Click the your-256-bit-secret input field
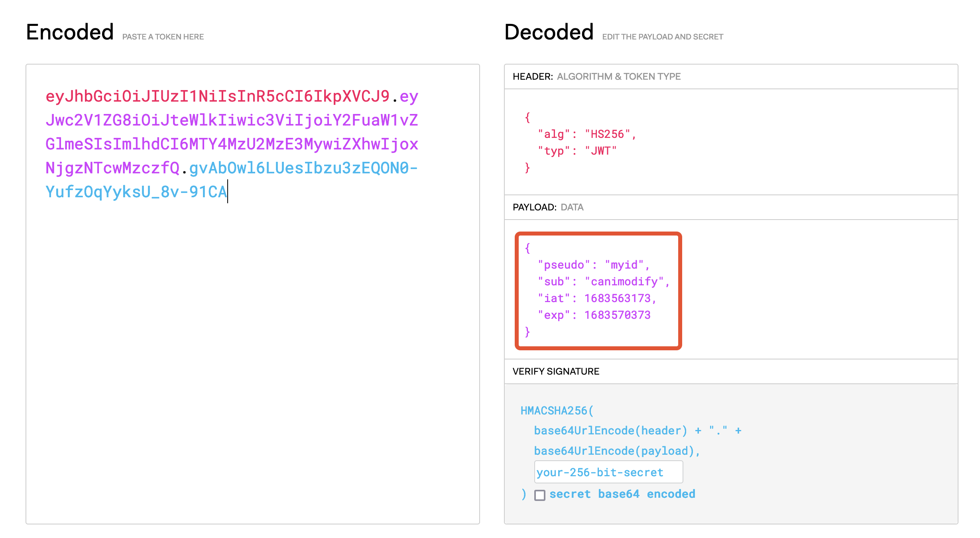 pyautogui.click(x=608, y=472)
